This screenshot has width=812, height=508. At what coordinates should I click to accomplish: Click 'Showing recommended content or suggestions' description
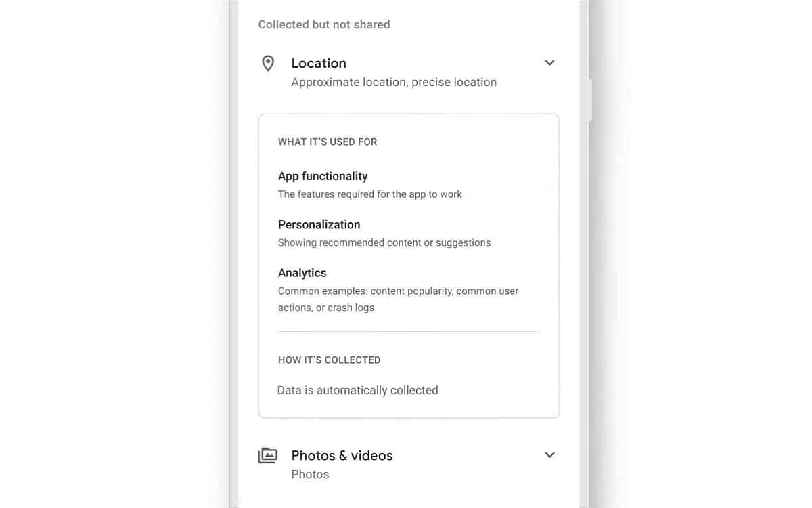384,242
